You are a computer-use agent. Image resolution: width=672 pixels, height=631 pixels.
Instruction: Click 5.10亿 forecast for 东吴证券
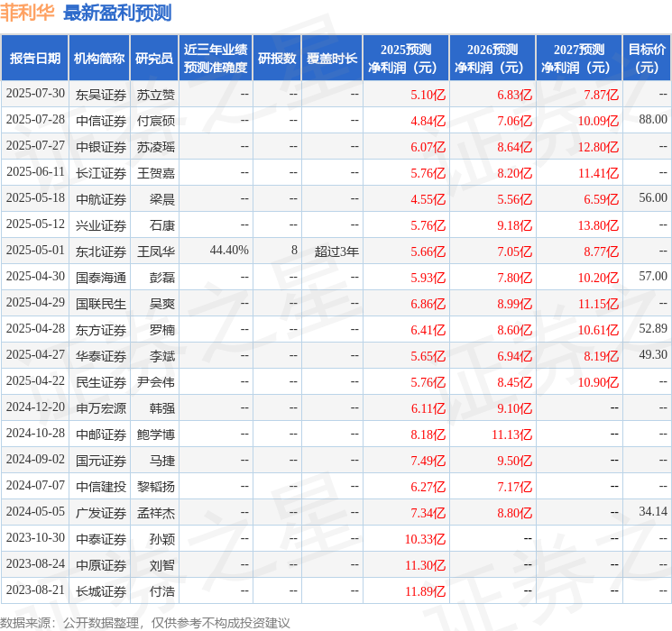(x=428, y=95)
